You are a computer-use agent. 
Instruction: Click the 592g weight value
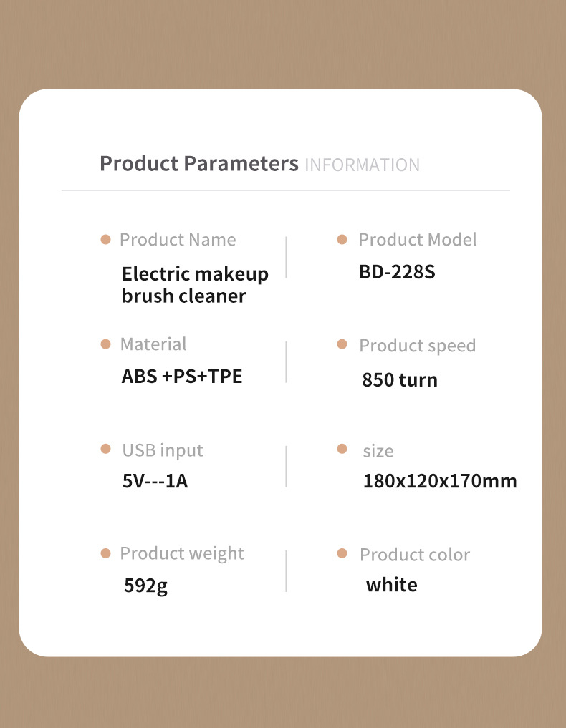pyautogui.click(x=145, y=586)
